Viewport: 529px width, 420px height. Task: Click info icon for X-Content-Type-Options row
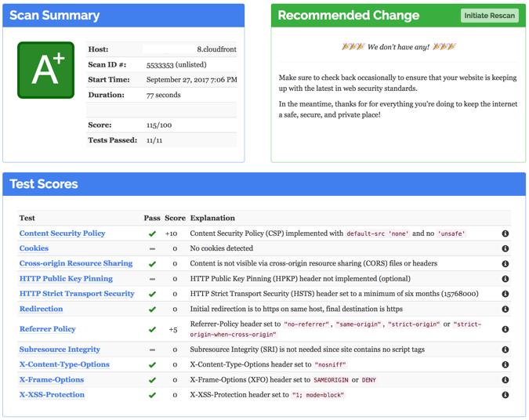pyautogui.click(x=505, y=364)
